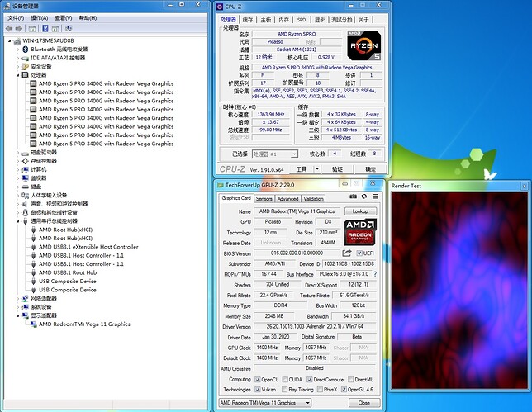Click the 工具 button in CPU-Z
Screen dimensions: 532x412
point(302,169)
